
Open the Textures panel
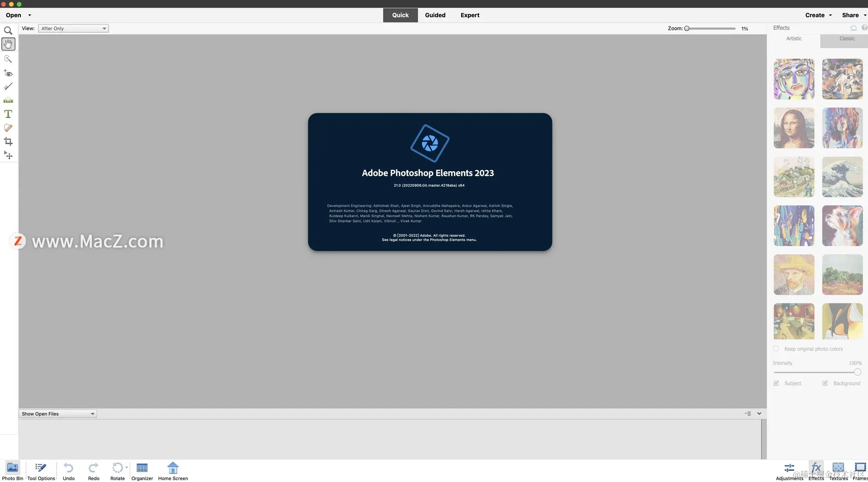pyautogui.click(x=839, y=471)
